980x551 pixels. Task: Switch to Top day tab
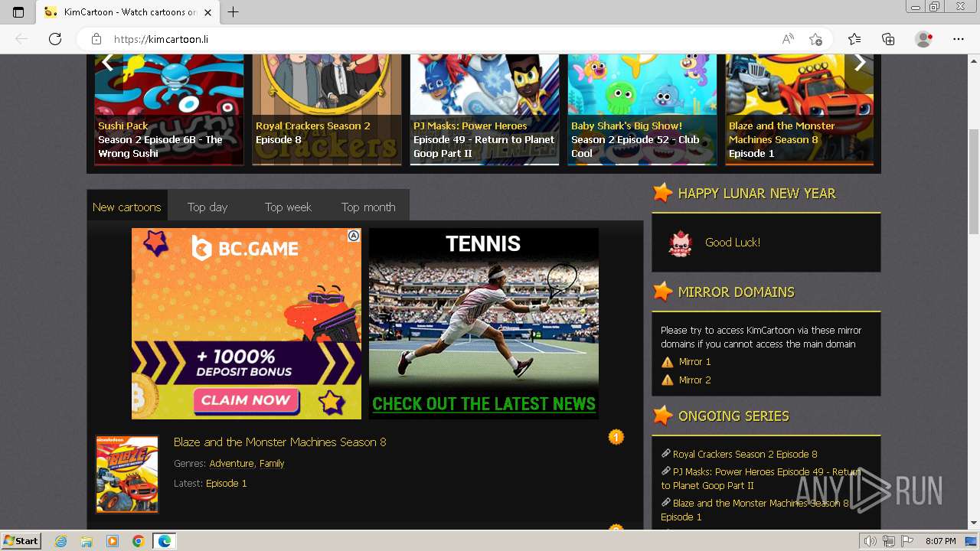coord(207,207)
